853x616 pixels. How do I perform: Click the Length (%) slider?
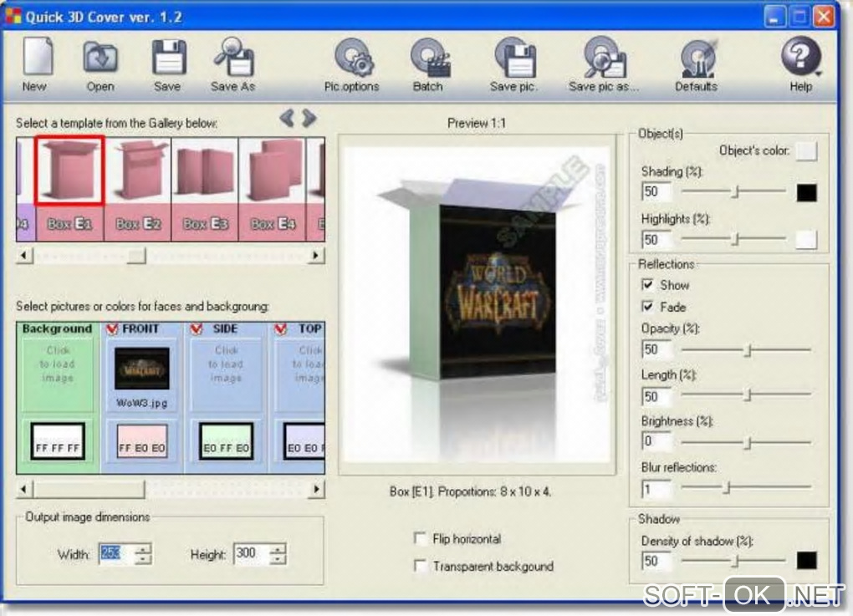746,395
